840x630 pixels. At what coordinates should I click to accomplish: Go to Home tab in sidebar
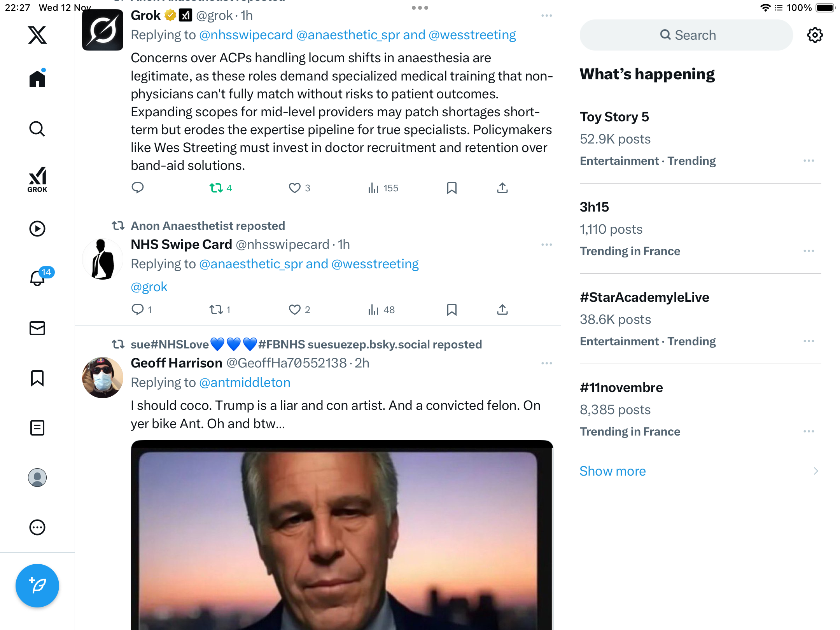(37, 79)
